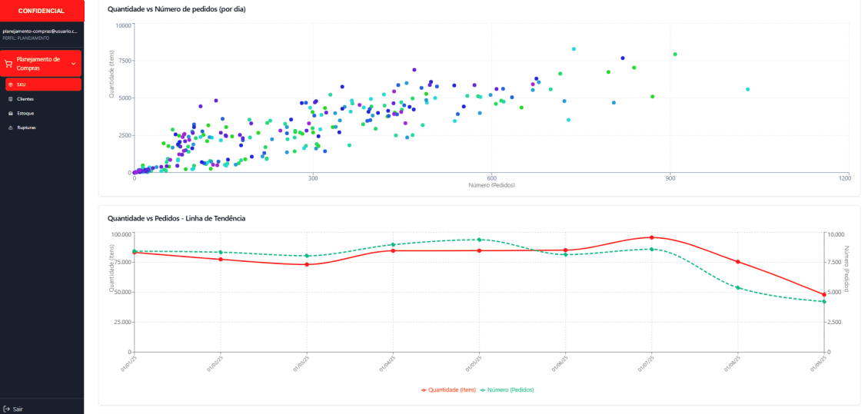Click the Rupturas warning triangle icon
This screenshot has height=414, width=868.
pos(10,128)
